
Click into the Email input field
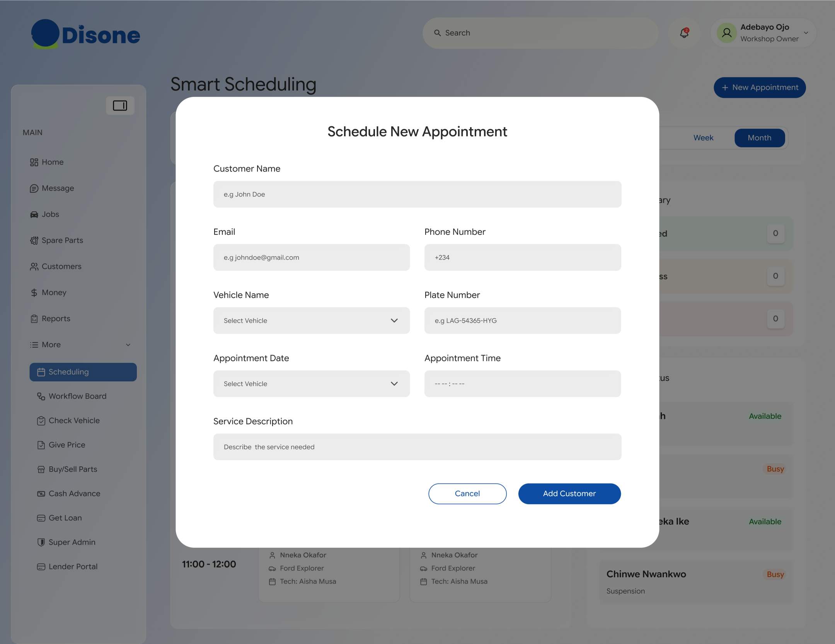point(312,257)
